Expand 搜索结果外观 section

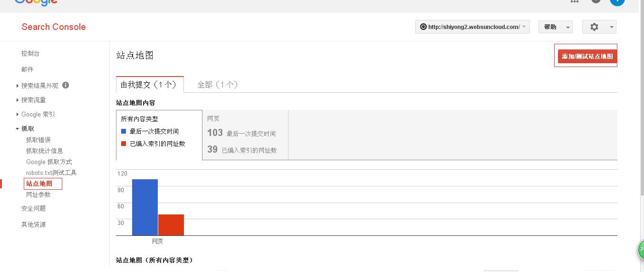click(x=39, y=86)
